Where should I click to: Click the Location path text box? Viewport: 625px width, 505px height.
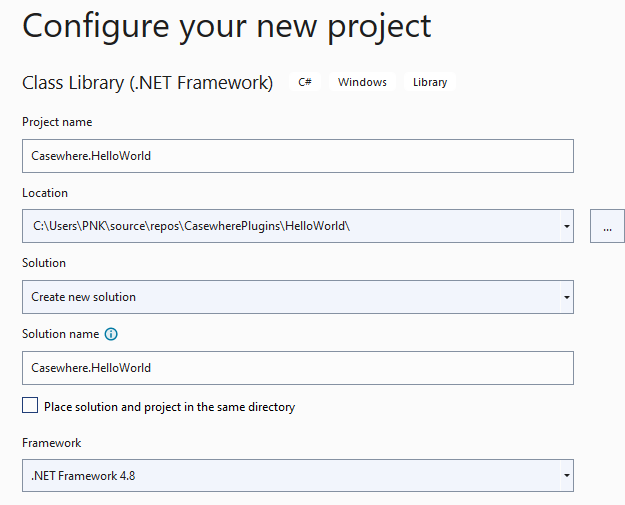pyautogui.click(x=291, y=226)
